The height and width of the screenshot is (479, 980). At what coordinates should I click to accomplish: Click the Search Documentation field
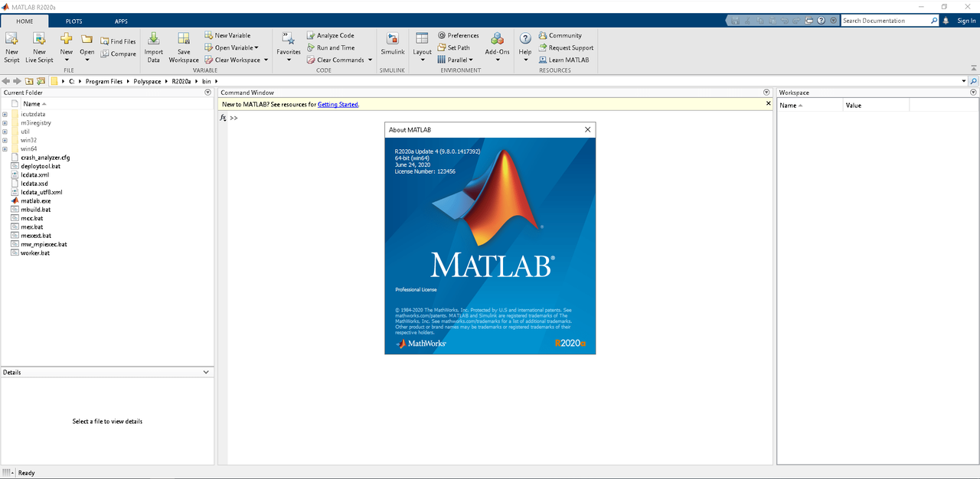[x=885, y=21]
